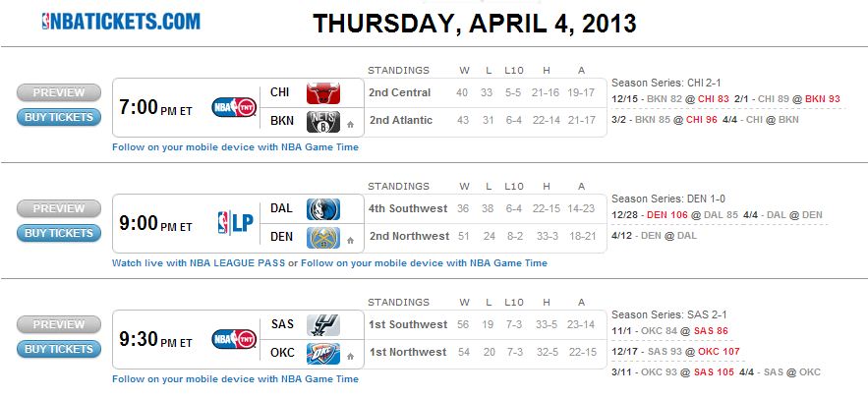This screenshot has height=398, width=868.
Task: Buy tickets for the SAS at OKC game
Action: 59,350
